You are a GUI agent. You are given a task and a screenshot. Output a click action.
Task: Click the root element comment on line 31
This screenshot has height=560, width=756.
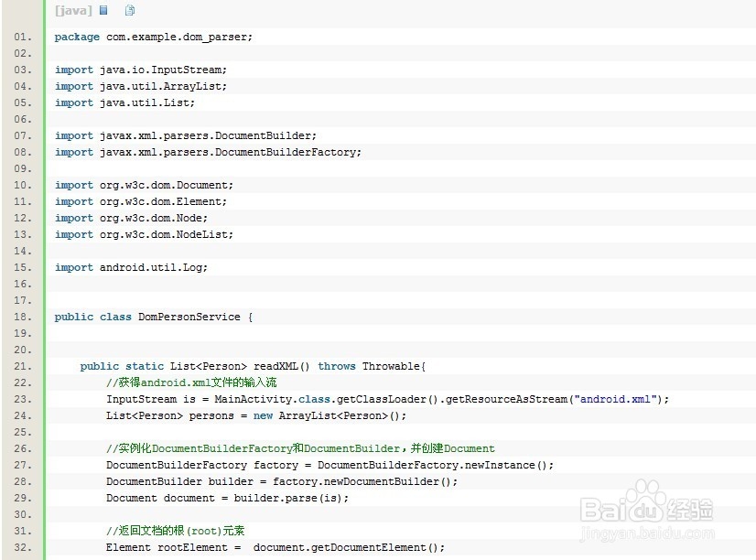(176, 531)
